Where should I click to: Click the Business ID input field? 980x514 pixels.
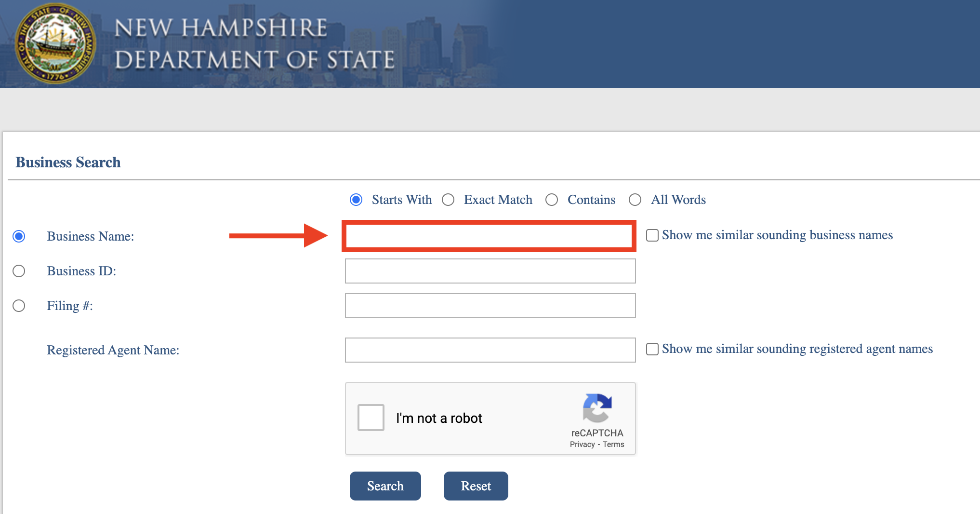point(490,271)
